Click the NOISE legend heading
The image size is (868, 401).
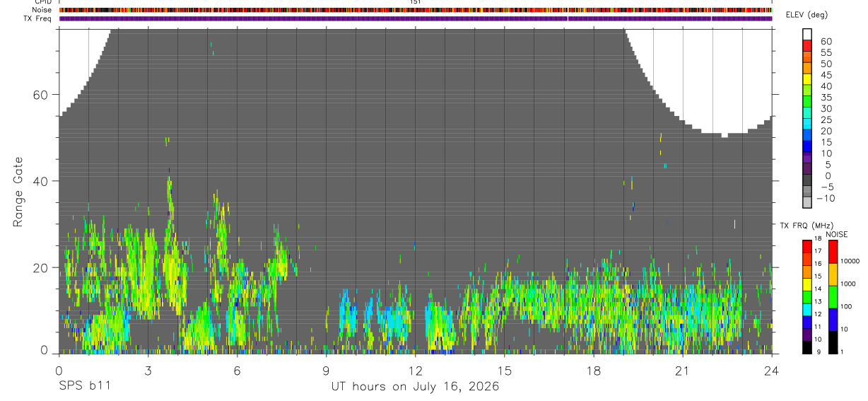click(836, 234)
